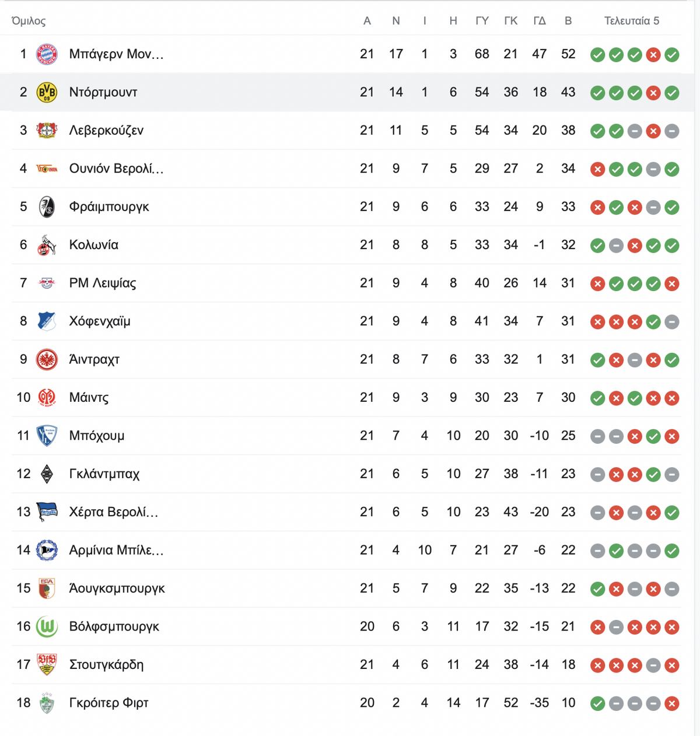
Task: Click the Wolfsburg green W logo
Action: point(47,627)
